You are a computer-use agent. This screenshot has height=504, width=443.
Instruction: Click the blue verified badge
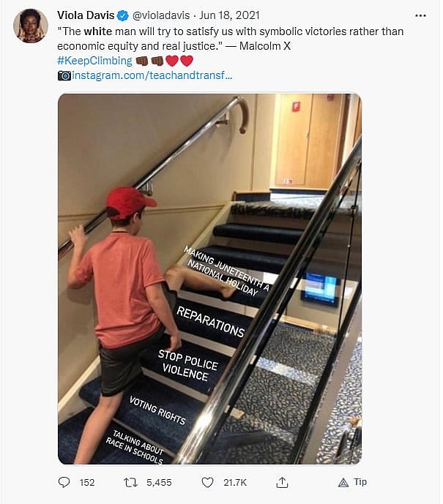coord(122,15)
